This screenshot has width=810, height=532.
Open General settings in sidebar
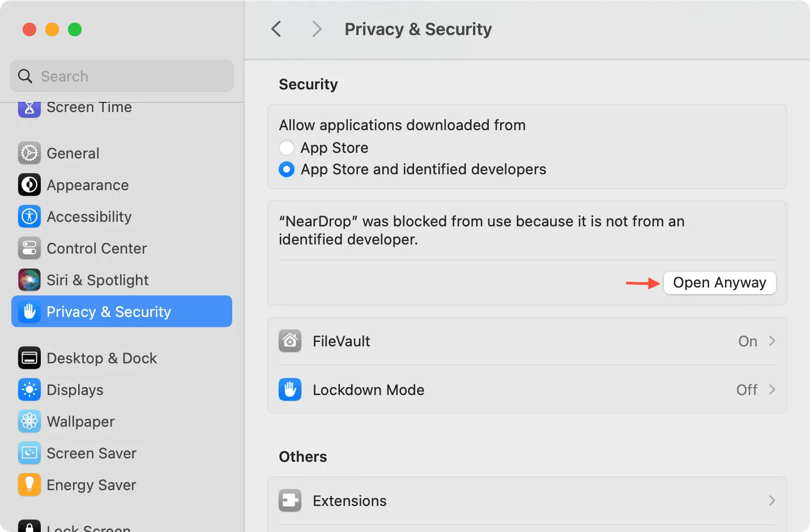122,153
